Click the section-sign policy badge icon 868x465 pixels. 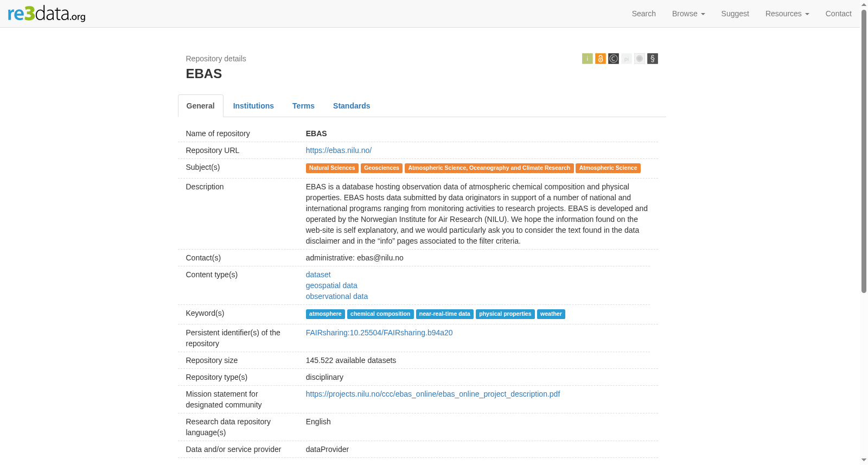[652, 59]
